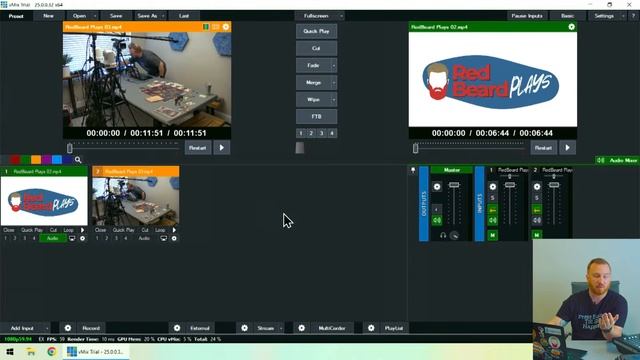Click the audio mixer pin icon
640x360 pixels.
click(x=413, y=170)
